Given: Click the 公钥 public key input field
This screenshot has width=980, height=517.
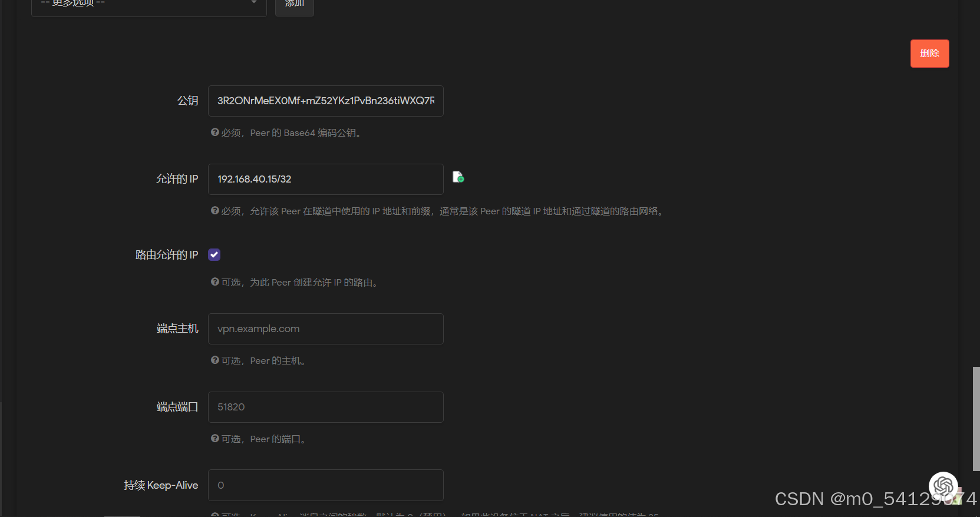Looking at the screenshot, I should coord(326,101).
